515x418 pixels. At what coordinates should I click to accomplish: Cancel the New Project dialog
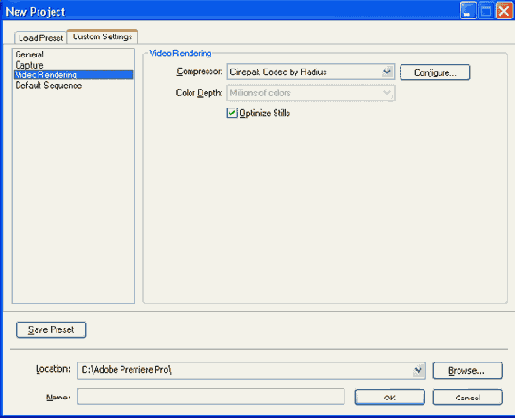tap(467, 397)
